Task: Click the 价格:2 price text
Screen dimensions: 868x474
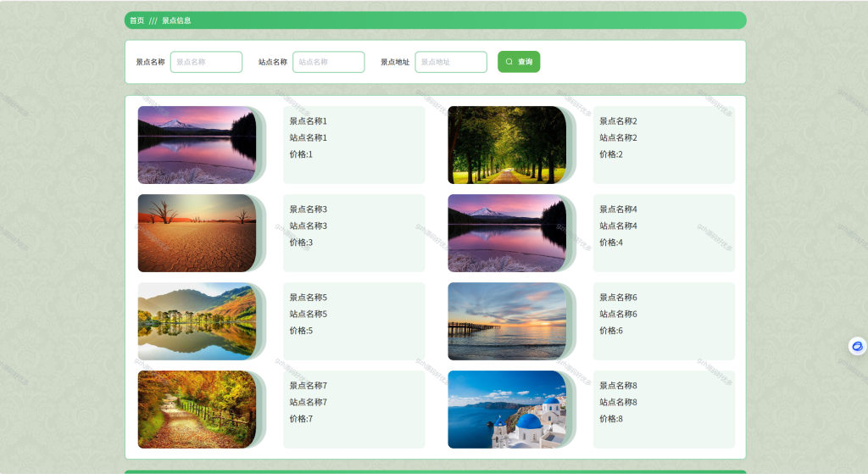Action: click(x=611, y=154)
